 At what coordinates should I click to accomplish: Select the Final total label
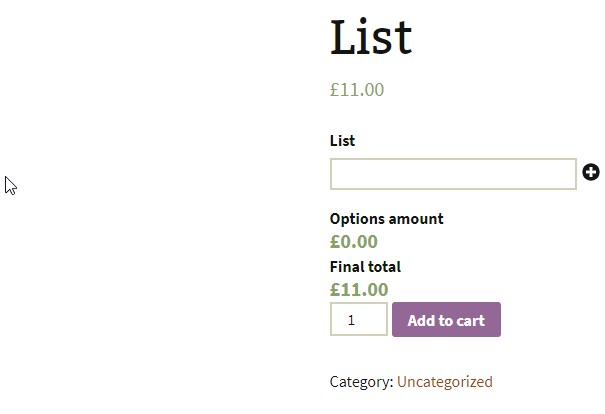click(x=365, y=267)
